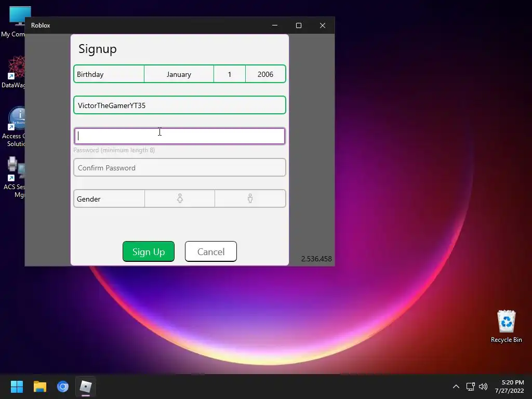Screen dimensions: 532x399
Task: Maximize the Roblox window
Action: tap(299, 25)
